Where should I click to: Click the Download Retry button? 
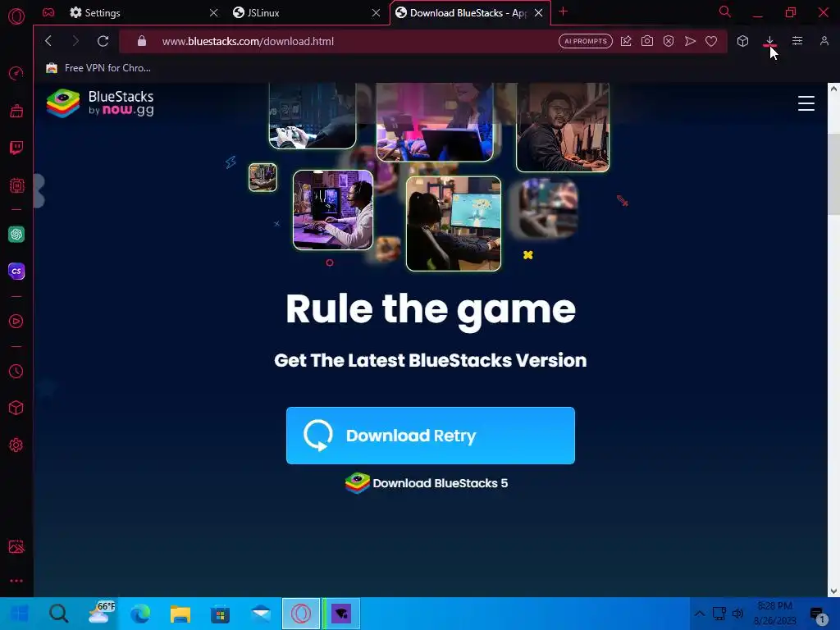click(x=431, y=436)
